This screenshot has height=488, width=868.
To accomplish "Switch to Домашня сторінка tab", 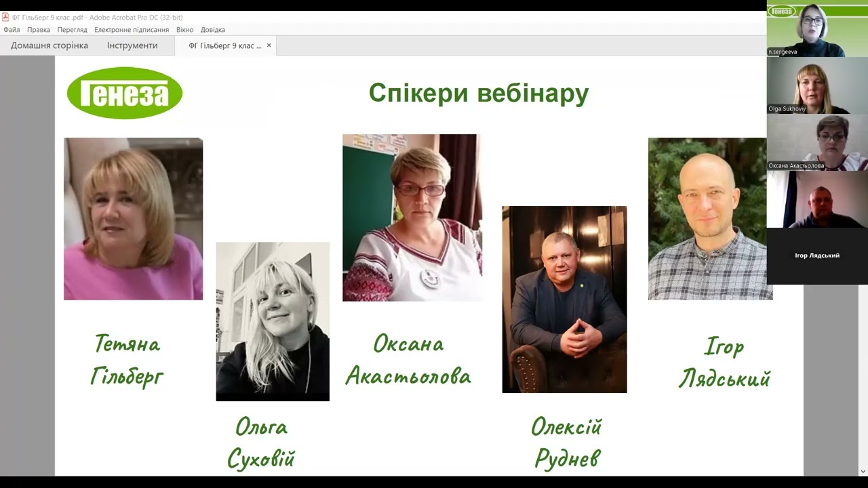I will 50,45.
